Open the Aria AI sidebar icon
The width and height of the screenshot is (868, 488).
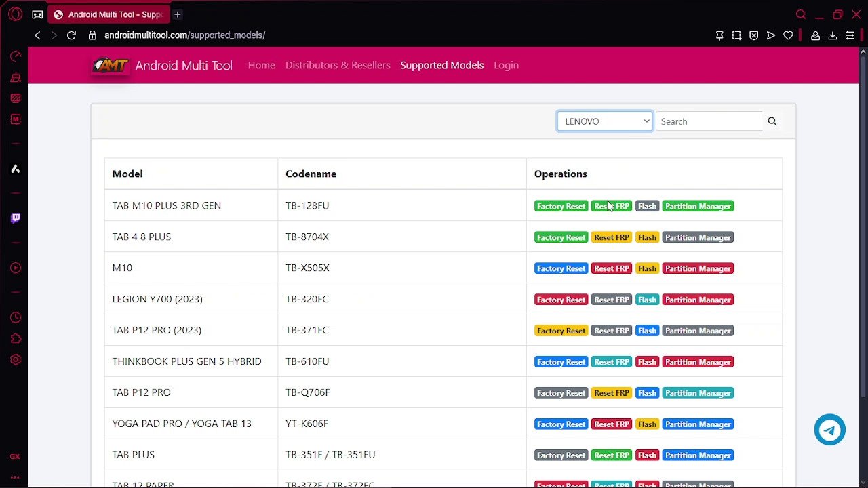point(15,169)
